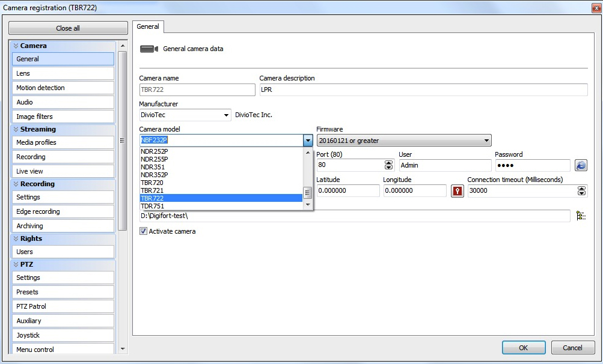This screenshot has width=603, height=364.
Task: Uncheck the Activate camera checkbox
Action: [x=143, y=231]
